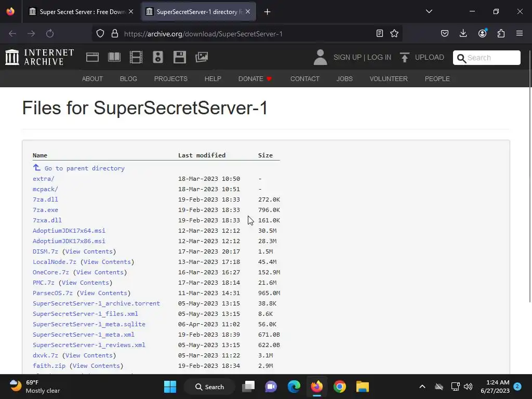Open the PEOPLE menu item
This screenshot has width=532, height=399.
(437, 79)
